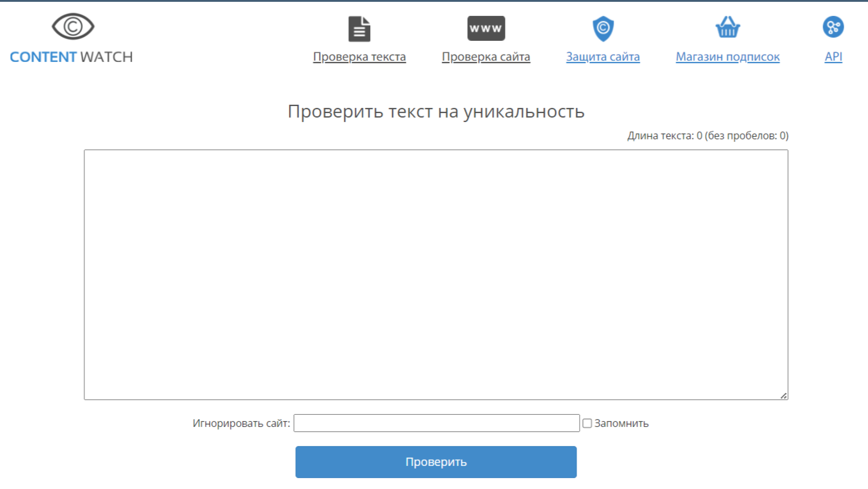Open the Проверка текста link
868x489 pixels.
(359, 57)
